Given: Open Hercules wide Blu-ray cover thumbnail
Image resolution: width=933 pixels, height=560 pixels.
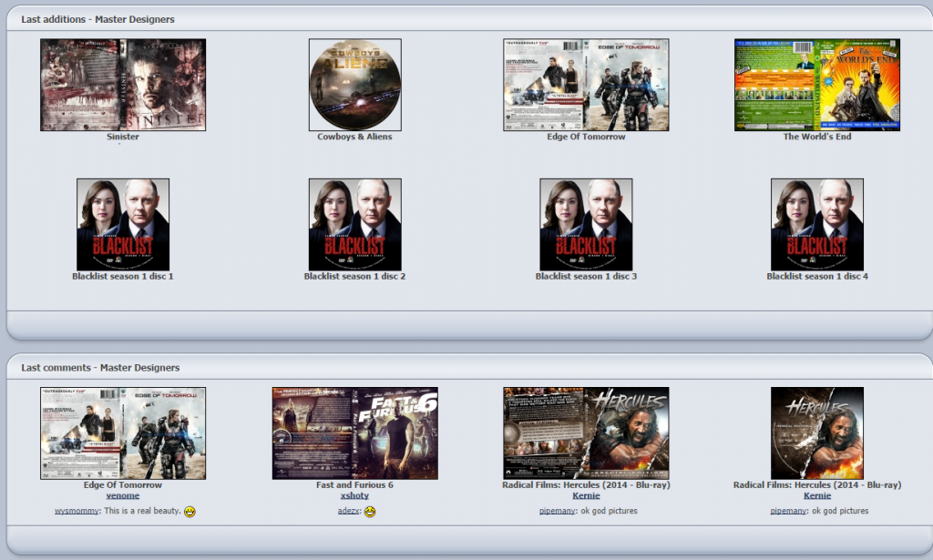Looking at the screenshot, I should pyautogui.click(x=586, y=433).
